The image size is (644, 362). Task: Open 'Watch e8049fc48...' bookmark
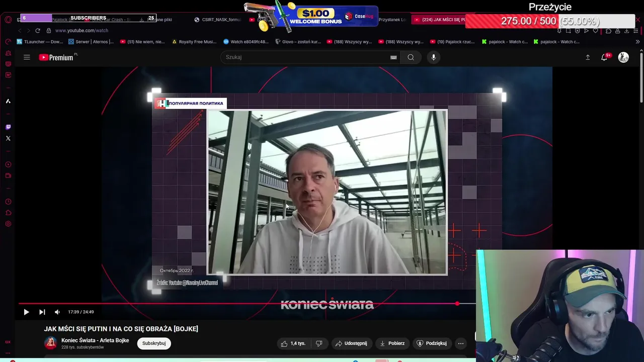click(x=246, y=42)
